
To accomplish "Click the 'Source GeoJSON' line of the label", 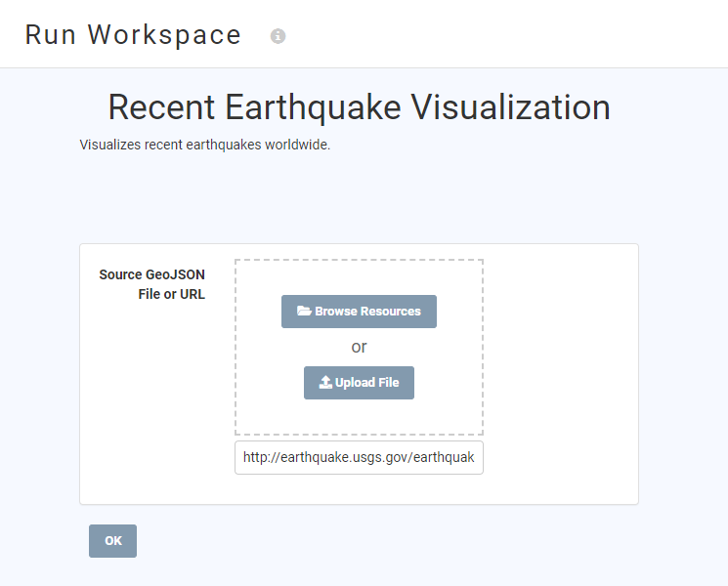I will pos(152,274).
